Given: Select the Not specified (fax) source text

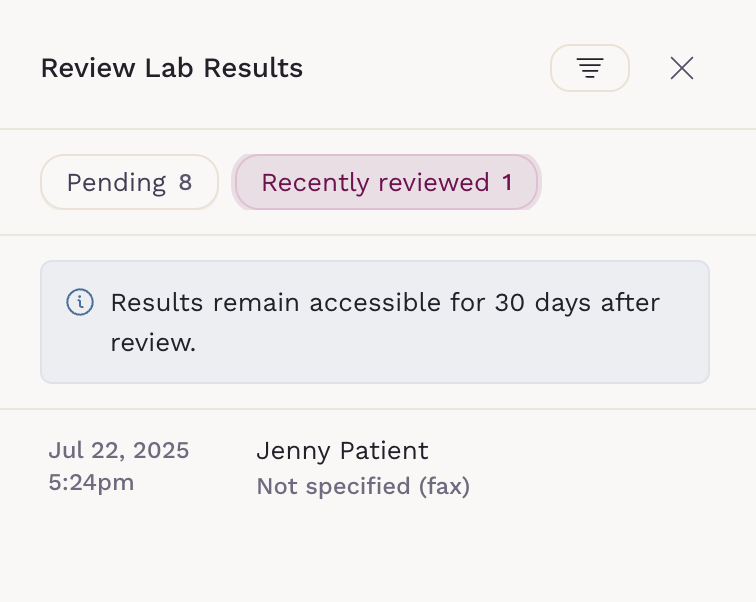Looking at the screenshot, I should coord(363,487).
